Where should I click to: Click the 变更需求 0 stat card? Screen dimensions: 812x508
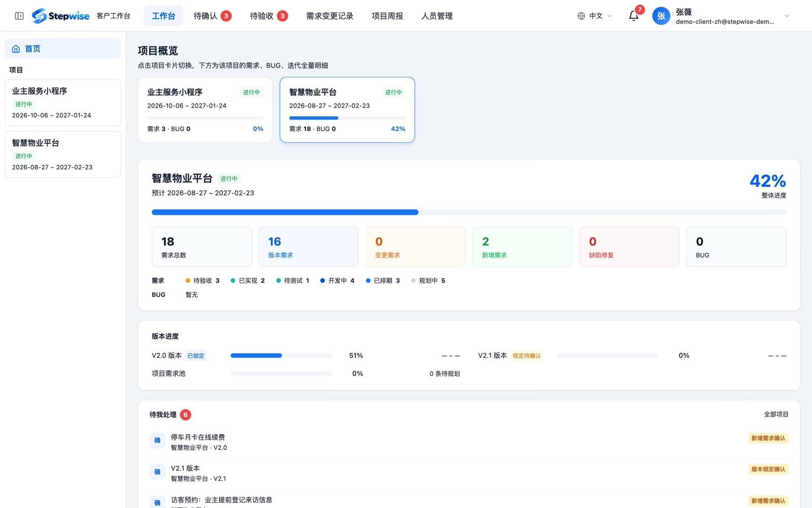(x=416, y=247)
